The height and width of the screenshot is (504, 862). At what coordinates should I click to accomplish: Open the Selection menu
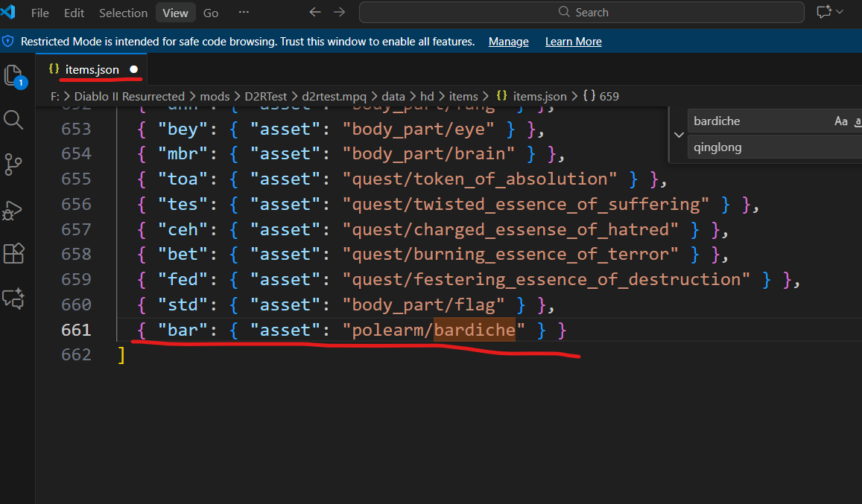123,13
